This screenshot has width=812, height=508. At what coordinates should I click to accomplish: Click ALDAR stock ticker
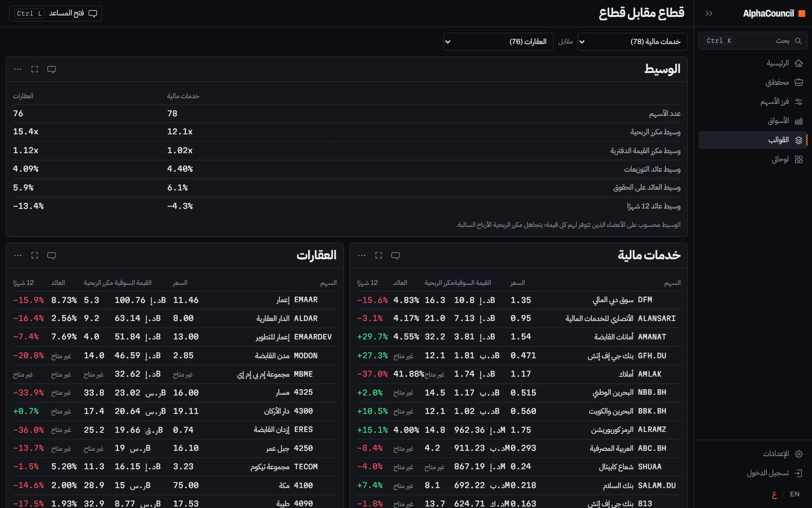pyautogui.click(x=306, y=318)
